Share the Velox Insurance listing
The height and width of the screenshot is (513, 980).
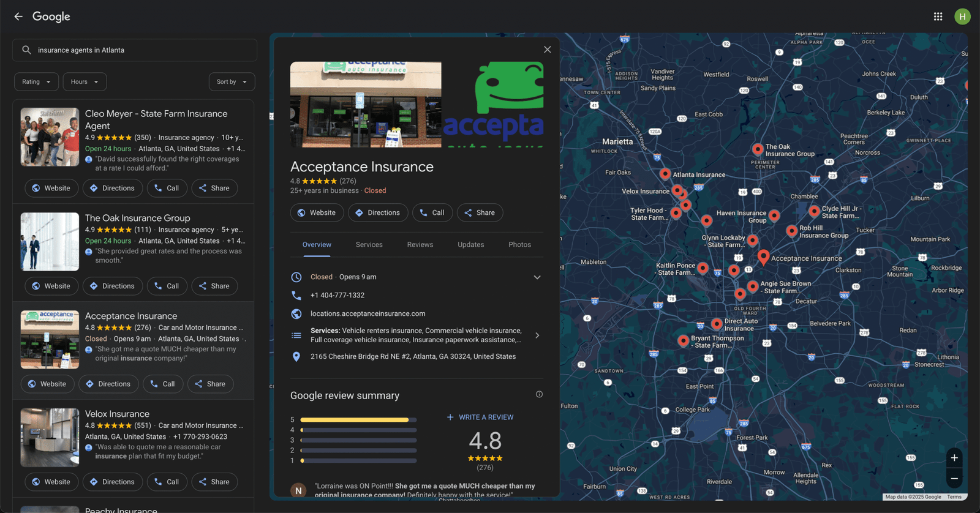tap(214, 482)
